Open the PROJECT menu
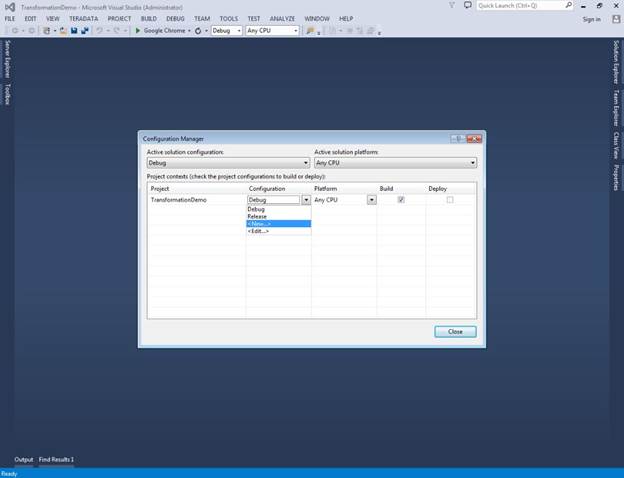The width and height of the screenshot is (624, 478). pyautogui.click(x=119, y=19)
